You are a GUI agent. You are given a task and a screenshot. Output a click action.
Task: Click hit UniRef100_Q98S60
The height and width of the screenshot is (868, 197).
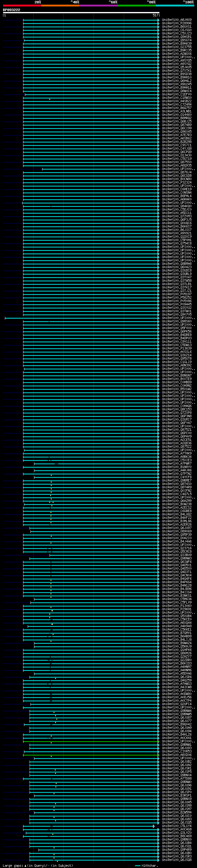click(177, 321)
